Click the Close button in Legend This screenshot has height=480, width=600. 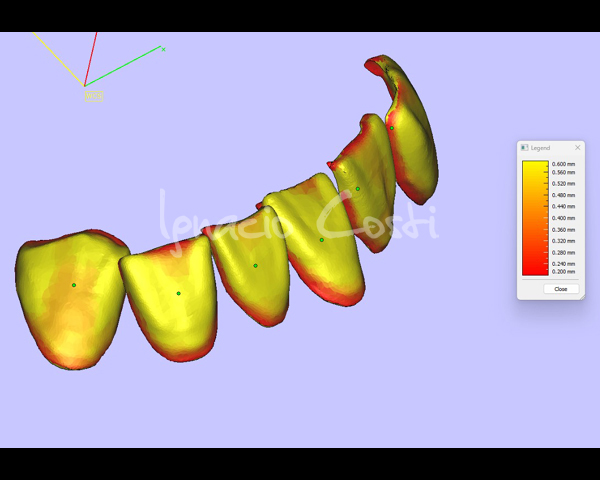tap(560, 289)
